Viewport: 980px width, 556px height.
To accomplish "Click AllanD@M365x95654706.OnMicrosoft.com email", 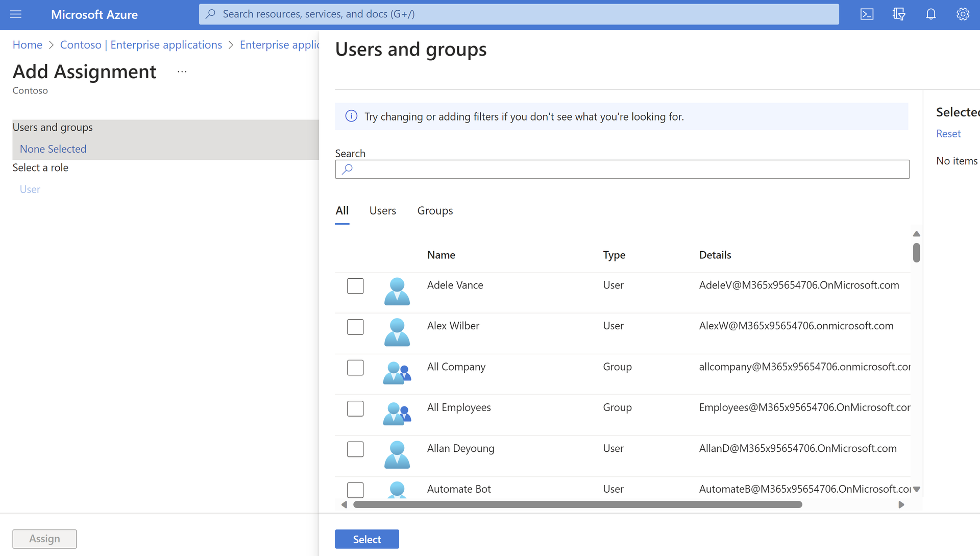I will pos(798,448).
